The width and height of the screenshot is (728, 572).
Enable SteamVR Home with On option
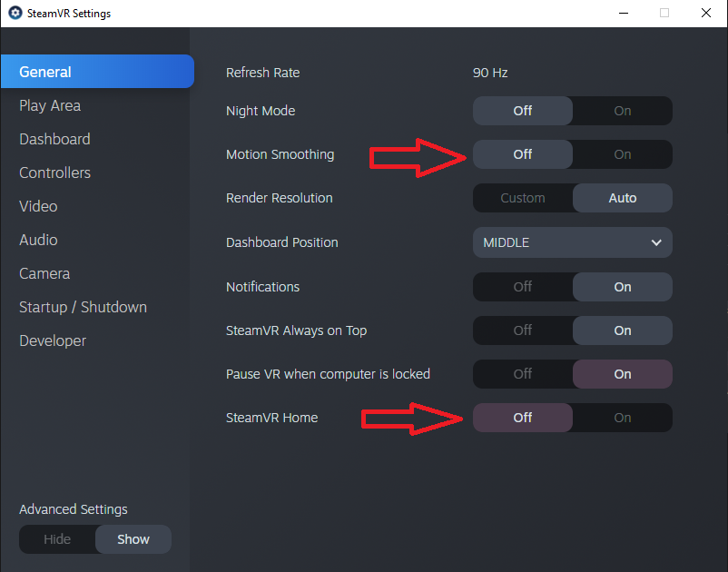(x=622, y=418)
